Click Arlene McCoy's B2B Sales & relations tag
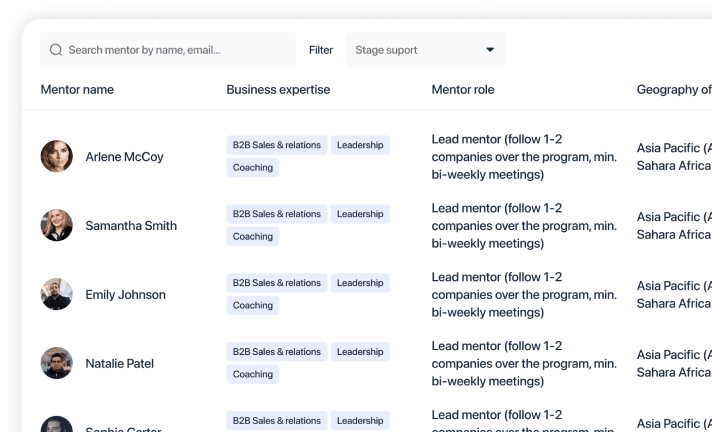 (x=277, y=145)
